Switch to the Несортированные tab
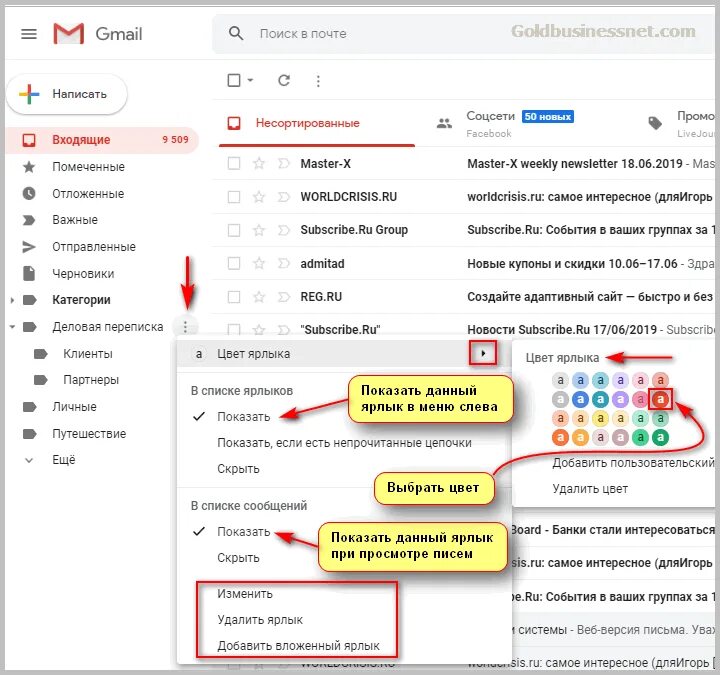 point(317,124)
